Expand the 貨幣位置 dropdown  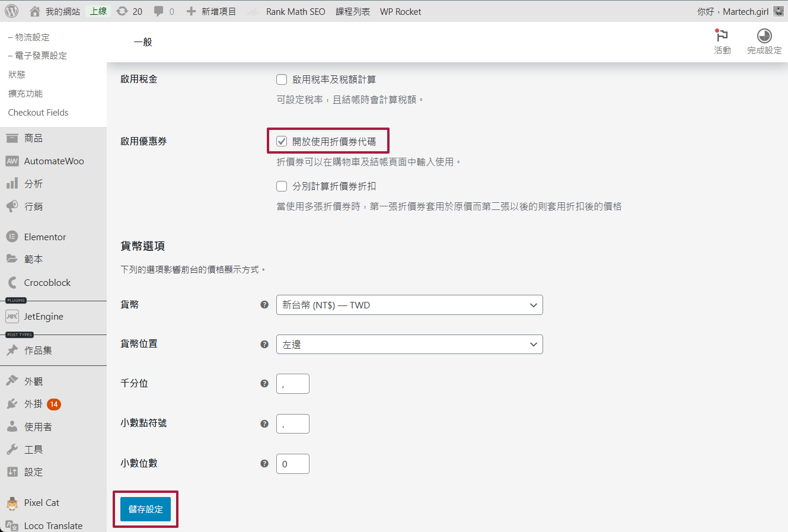coord(409,345)
